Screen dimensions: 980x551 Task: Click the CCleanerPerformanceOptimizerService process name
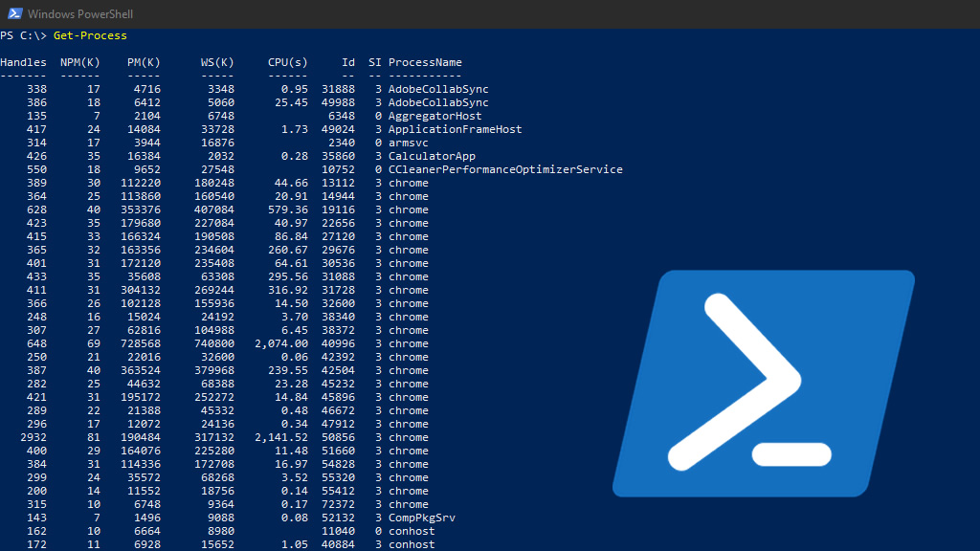[505, 169]
